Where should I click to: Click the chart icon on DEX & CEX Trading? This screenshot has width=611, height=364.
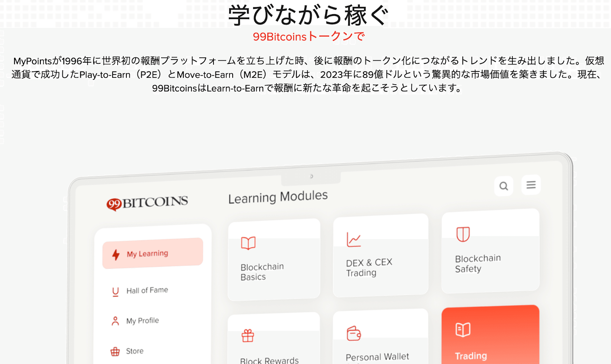(x=354, y=239)
